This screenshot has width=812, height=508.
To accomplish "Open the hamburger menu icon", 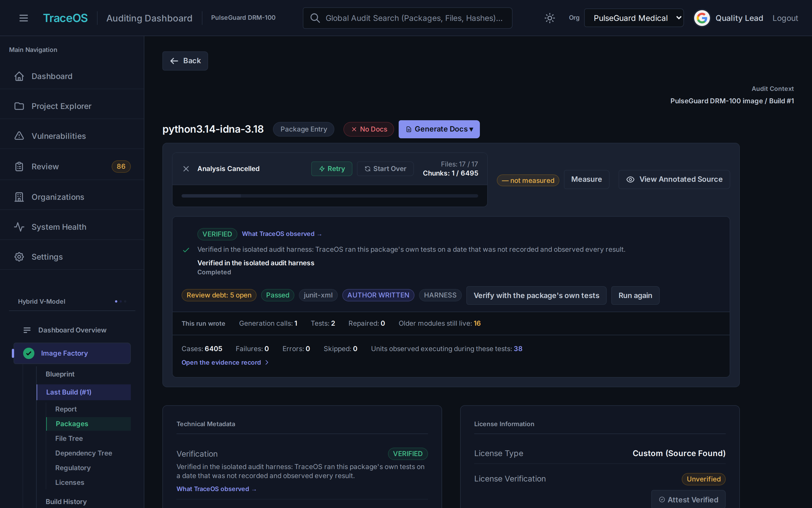I will tap(23, 18).
